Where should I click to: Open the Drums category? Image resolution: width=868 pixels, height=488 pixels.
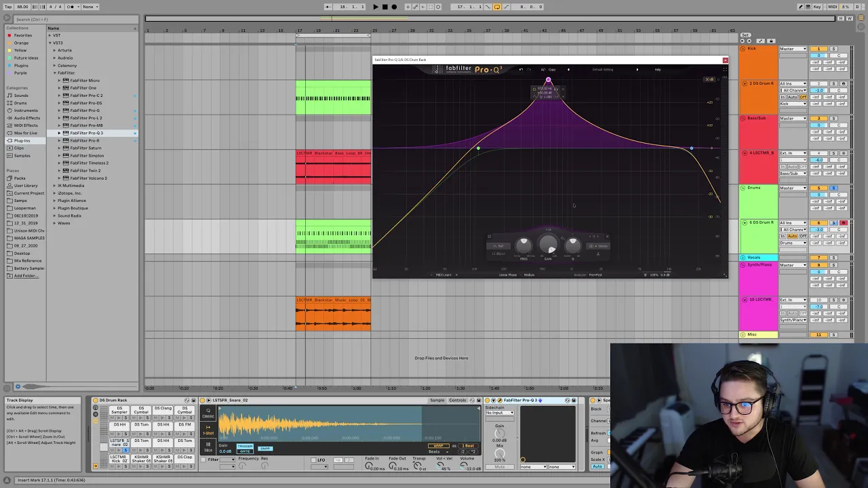(x=20, y=103)
